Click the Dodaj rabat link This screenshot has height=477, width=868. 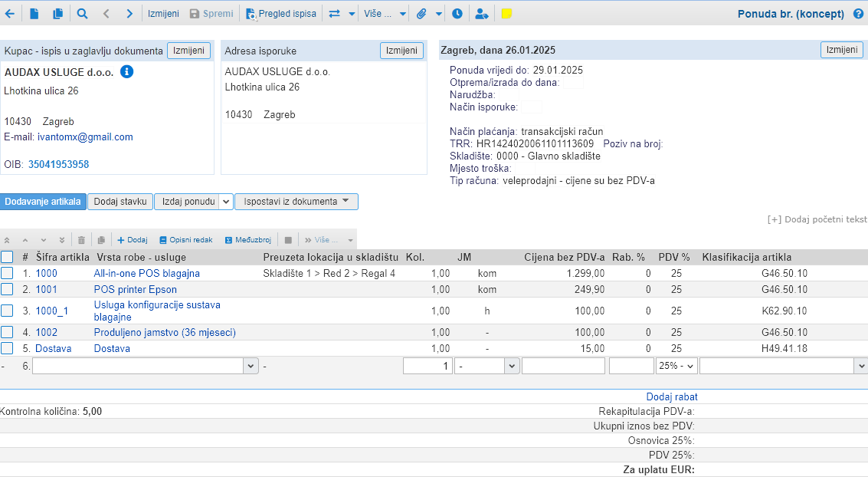click(672, 397)
